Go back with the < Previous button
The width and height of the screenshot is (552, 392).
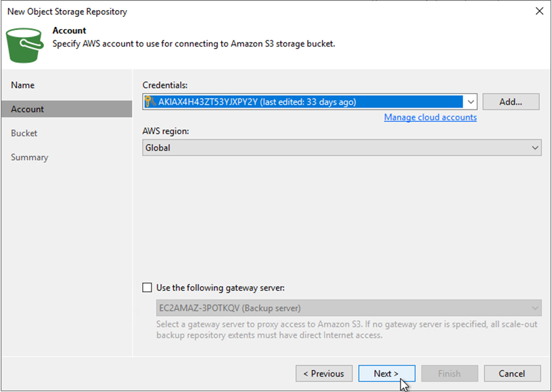pyautogui.click(x=323, y=374)
